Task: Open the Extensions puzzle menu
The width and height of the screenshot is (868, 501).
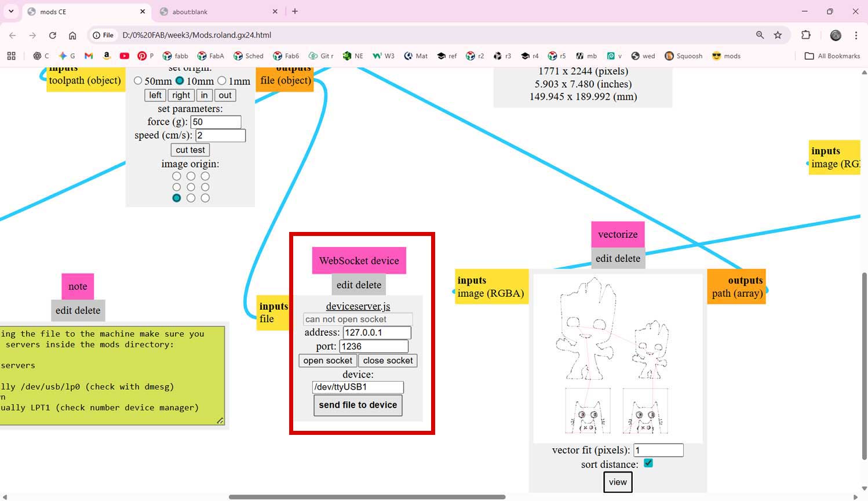Action: pyautogui.click(x=806, y=35)
